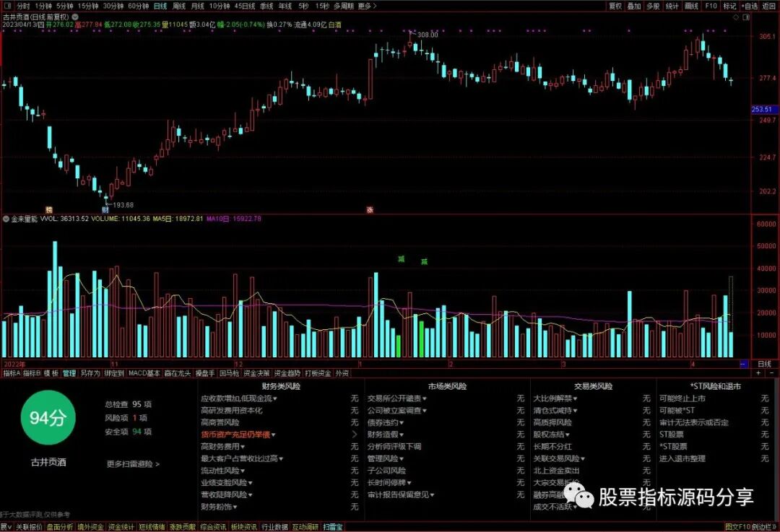
Task: Click the green 94分 score badge
Action: 48,418
